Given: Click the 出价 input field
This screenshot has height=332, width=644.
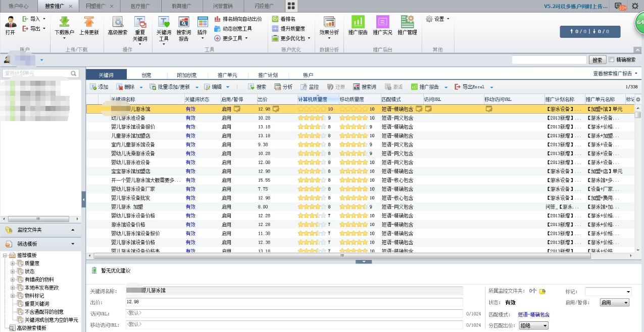Looking at the screenshot, I should [x=293, y=302].
